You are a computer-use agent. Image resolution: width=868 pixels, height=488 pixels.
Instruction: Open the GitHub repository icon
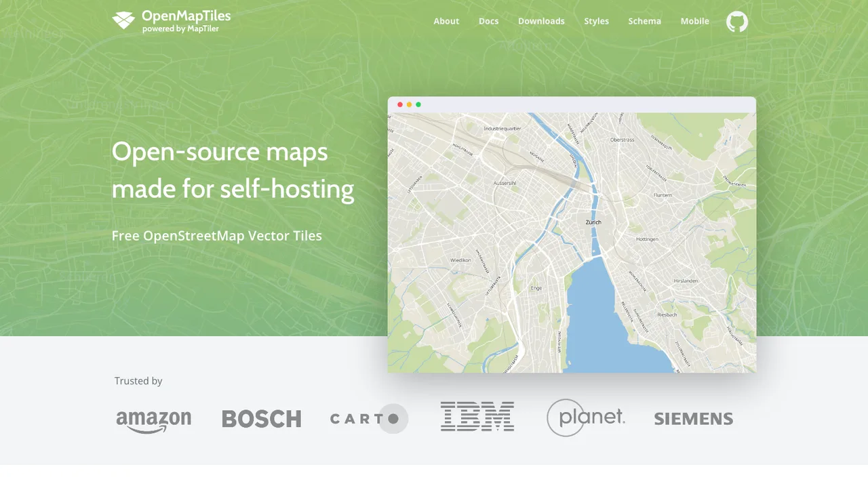click(737, 22)
